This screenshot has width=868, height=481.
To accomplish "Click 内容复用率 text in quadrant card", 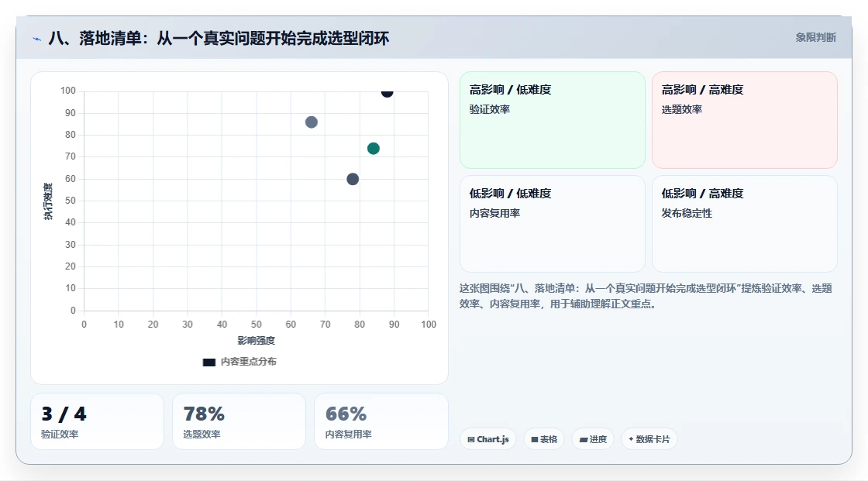I will 494,213.
